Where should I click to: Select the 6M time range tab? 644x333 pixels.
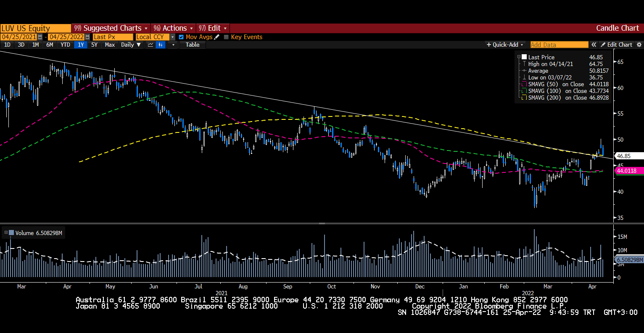click(x=50, y=45)
